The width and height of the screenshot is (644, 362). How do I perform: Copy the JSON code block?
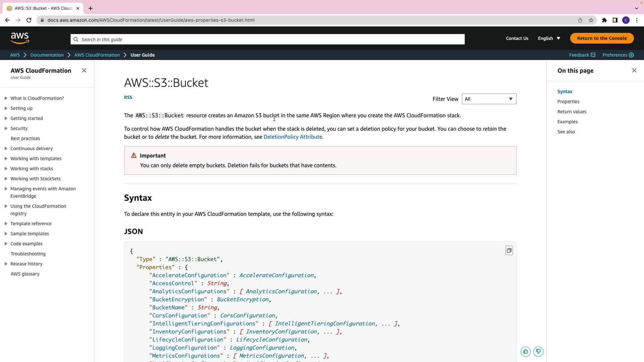pyautogui.click(x=509, y=251)
